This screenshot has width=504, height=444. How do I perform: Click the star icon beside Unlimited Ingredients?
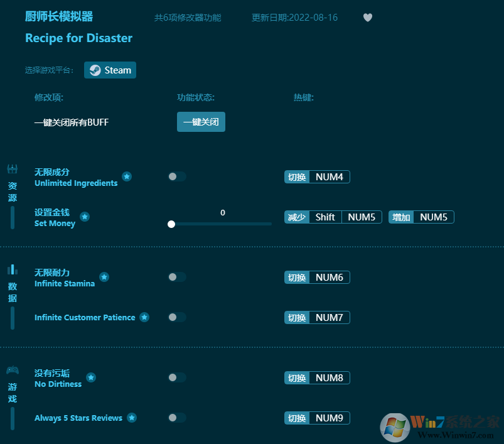click(x=127, y=176)
